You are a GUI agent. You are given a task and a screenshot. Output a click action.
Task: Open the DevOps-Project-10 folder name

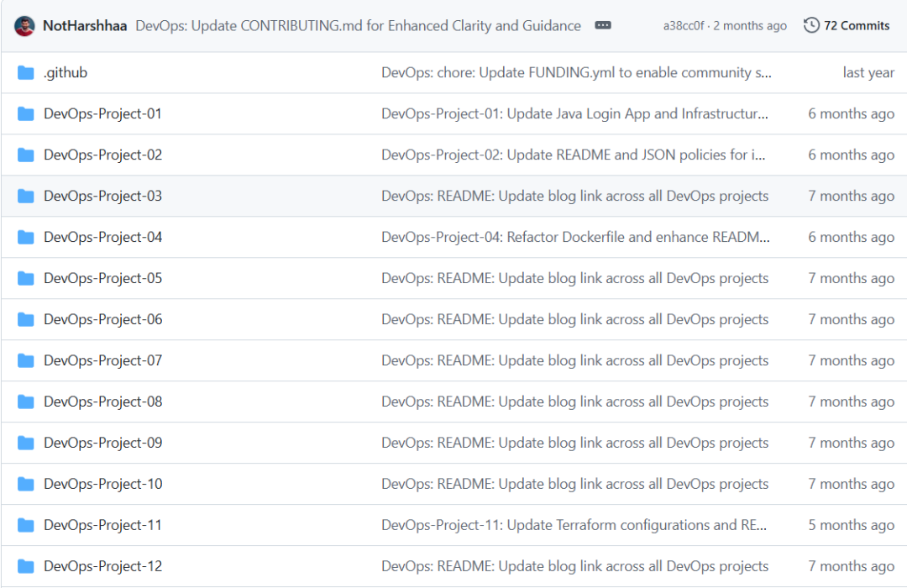[x=103, y=484]
